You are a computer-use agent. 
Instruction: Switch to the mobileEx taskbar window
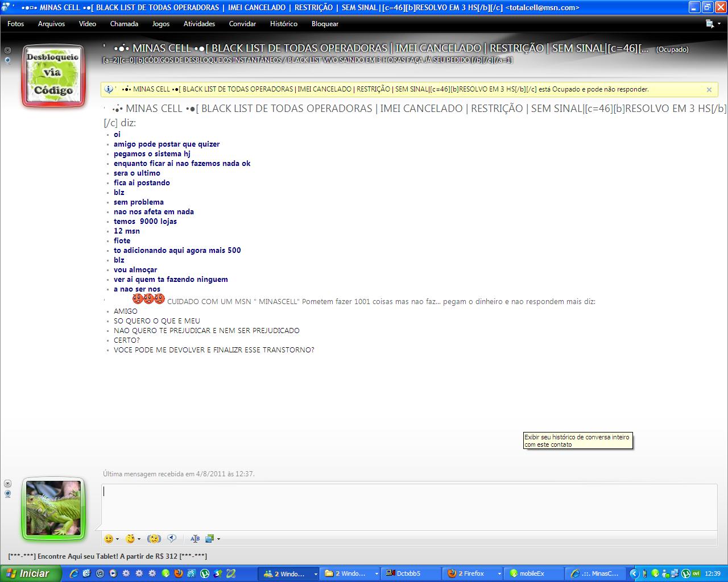pyautogui.click(x=534, y=573)
